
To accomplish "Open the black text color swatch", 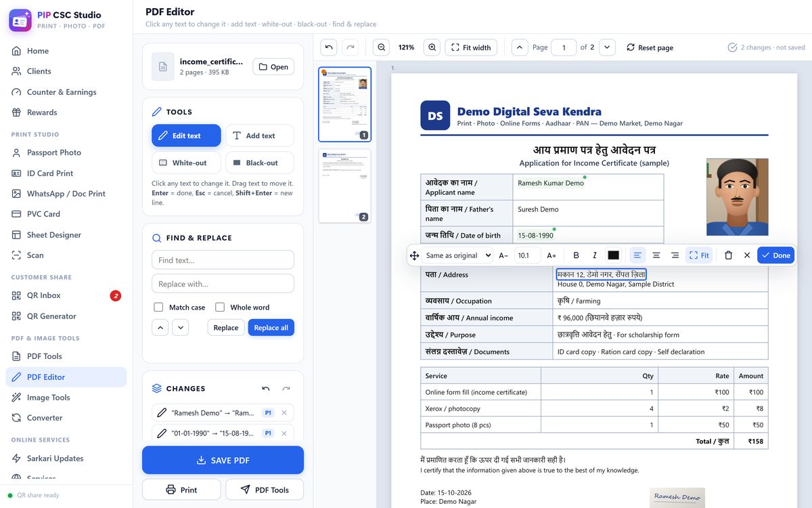I will pos(614,255).
